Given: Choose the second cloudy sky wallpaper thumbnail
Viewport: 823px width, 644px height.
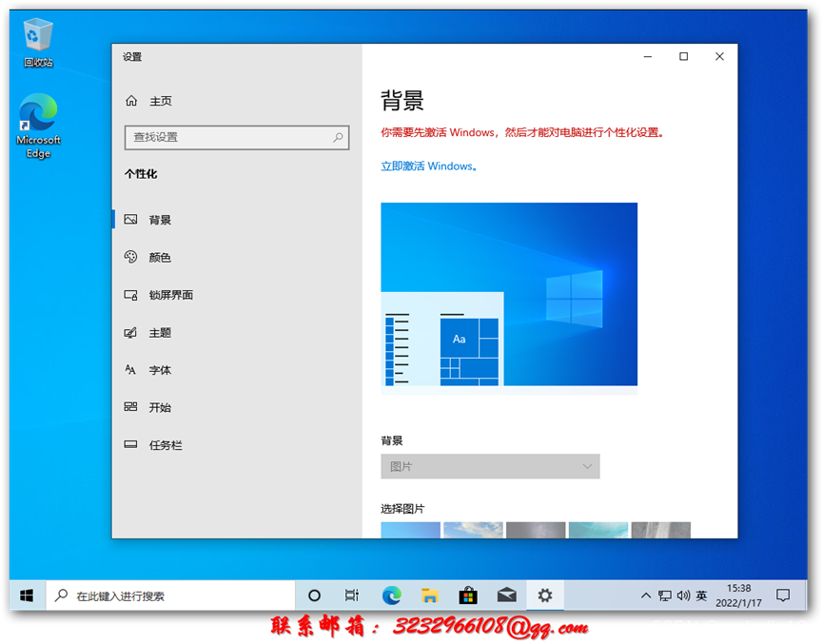Looking at the screenshot, I should coord(473,530).
